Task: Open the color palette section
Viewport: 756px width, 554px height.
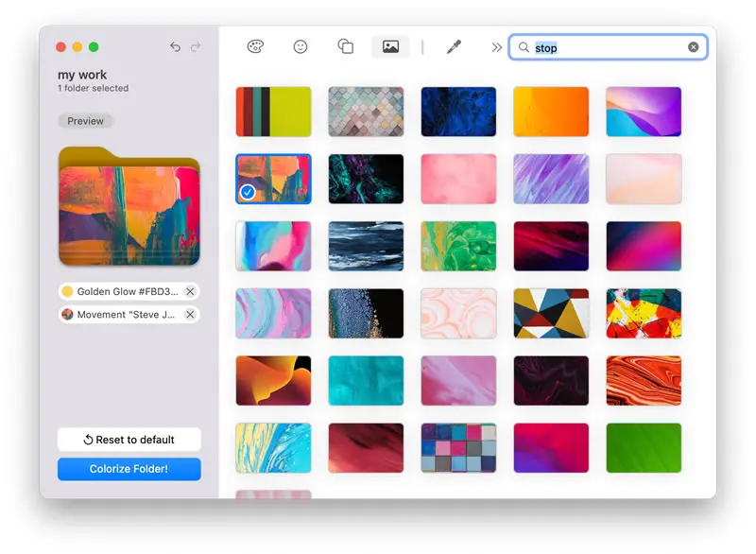Action: coord(255,46)
